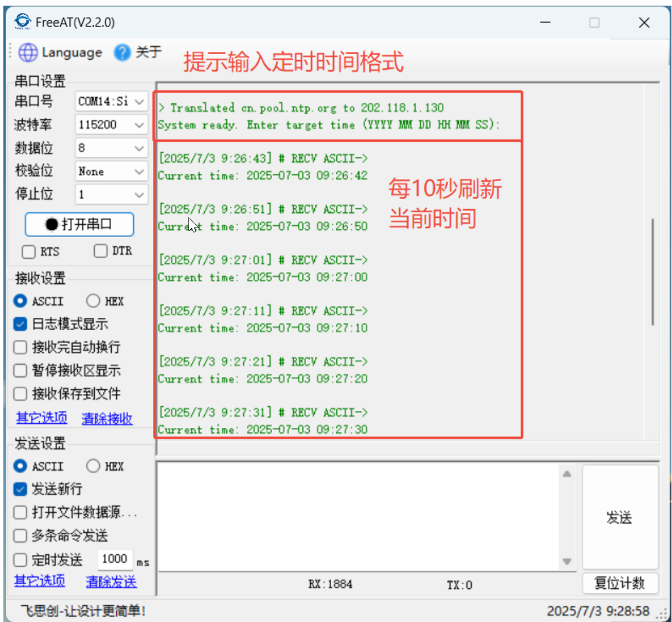Viewport: 672px width, 622px height.
Task: Click the 打开串口 button
Action: [x=79, y=225]
